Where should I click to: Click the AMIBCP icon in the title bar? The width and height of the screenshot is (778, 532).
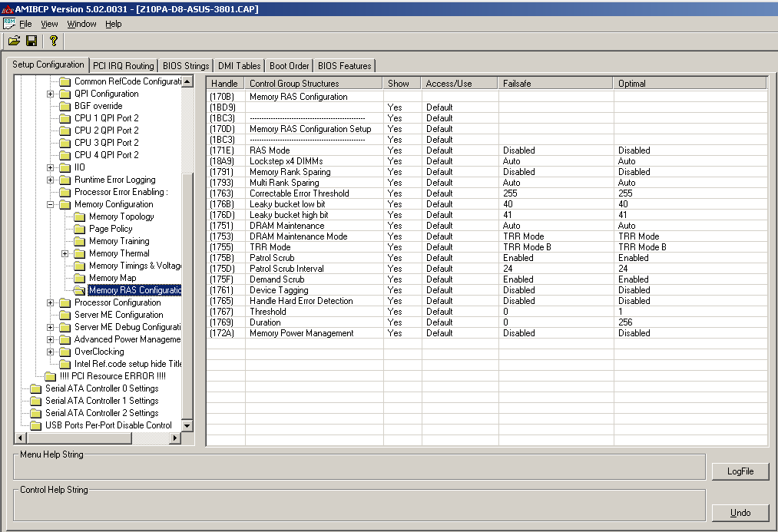pyautogui.click(x=6, y=8)
